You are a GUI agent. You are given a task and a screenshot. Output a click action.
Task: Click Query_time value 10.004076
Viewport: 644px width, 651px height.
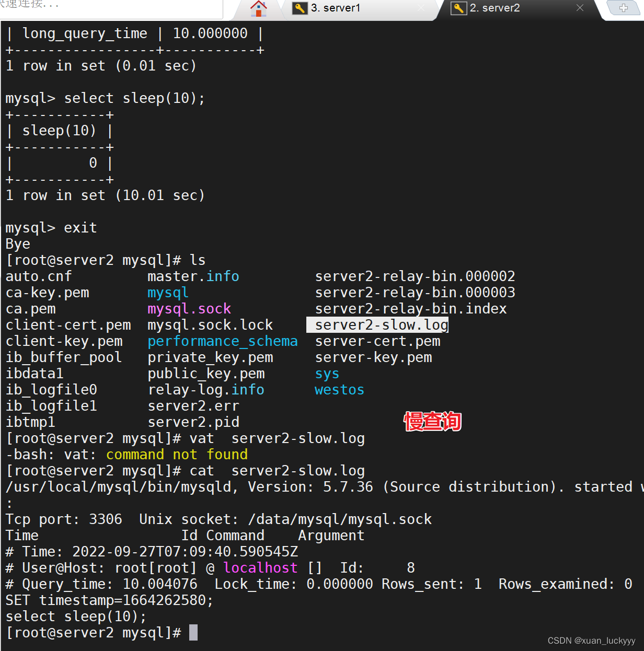pyautogui.click(x=160, y=584)
